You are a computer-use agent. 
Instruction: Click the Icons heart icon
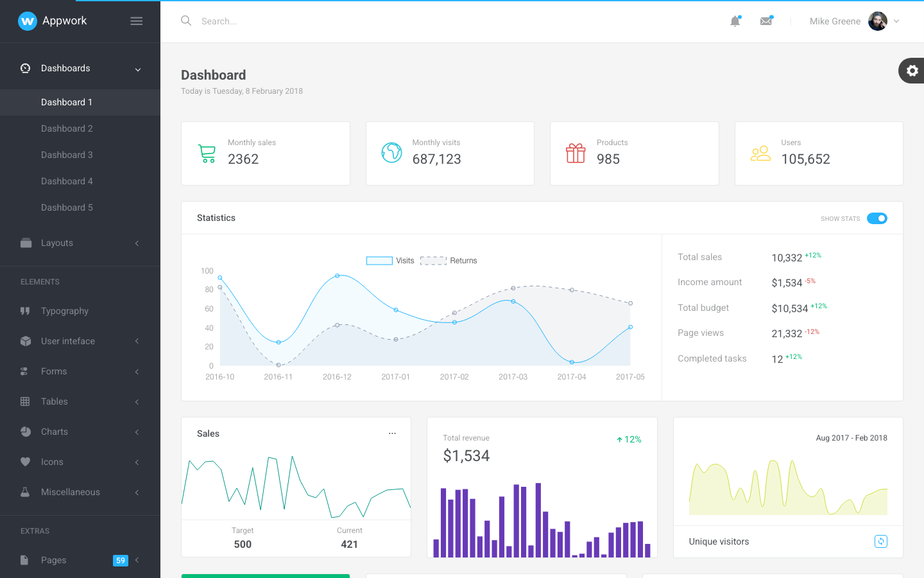(26, 462)
